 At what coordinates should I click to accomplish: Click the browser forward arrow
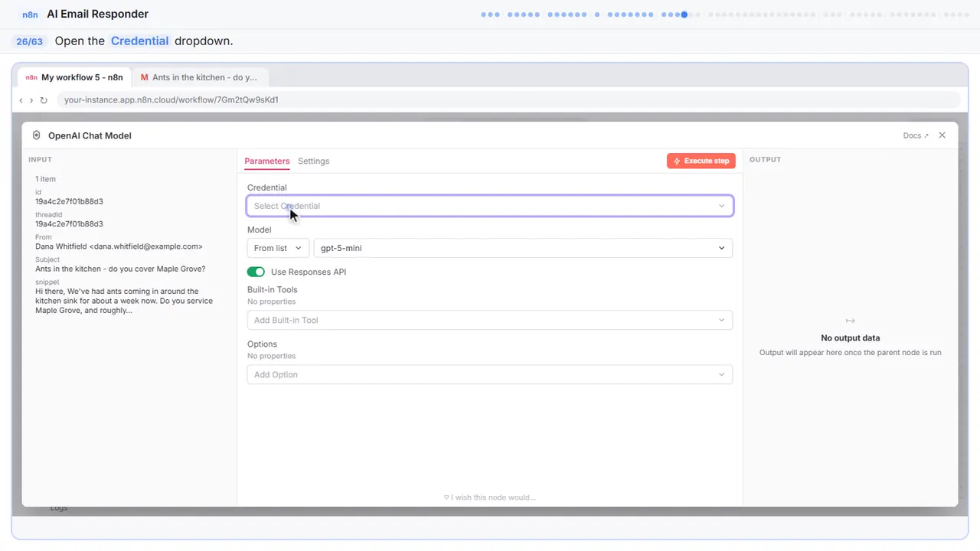click(x=31, y=100)
